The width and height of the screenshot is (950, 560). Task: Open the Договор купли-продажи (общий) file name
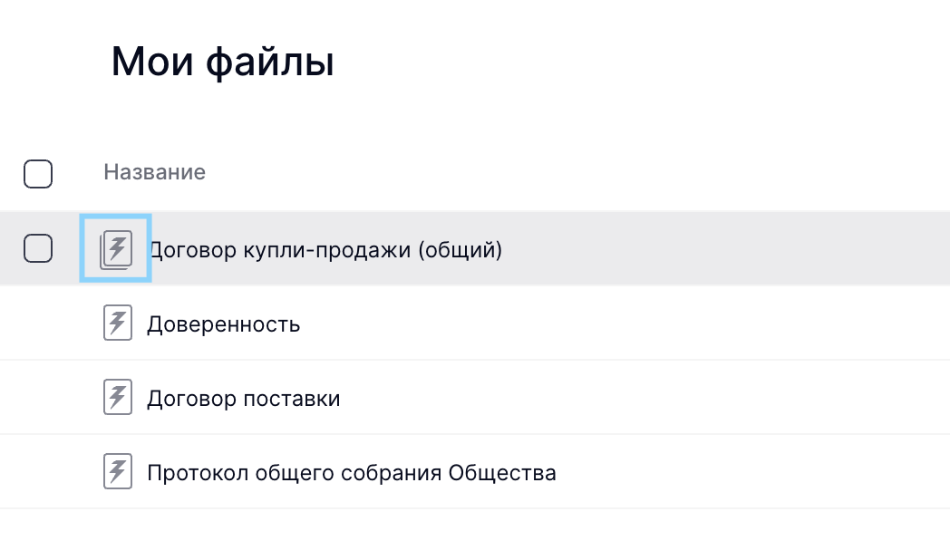pyautogui.click(x=325, y=249)
